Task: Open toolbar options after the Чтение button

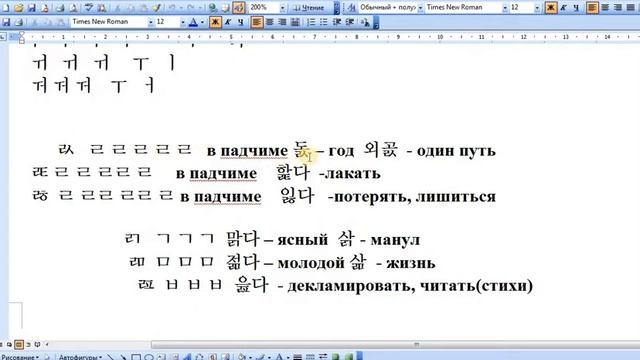Action: point(337,8)
